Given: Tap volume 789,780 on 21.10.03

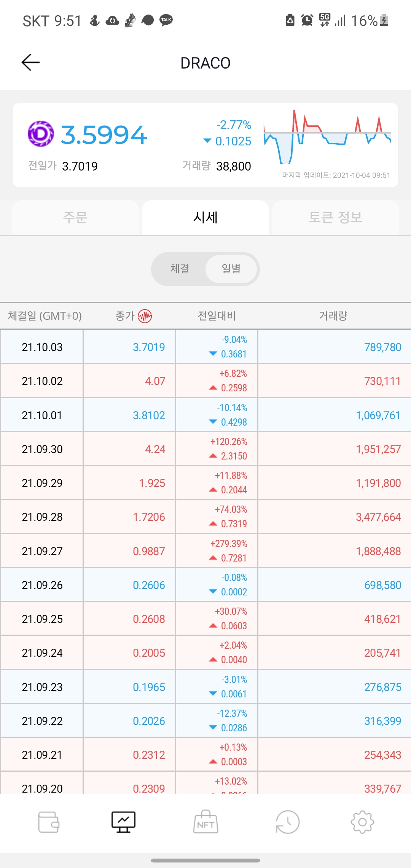Looking at the screenshot, I should tap(382, 347).
